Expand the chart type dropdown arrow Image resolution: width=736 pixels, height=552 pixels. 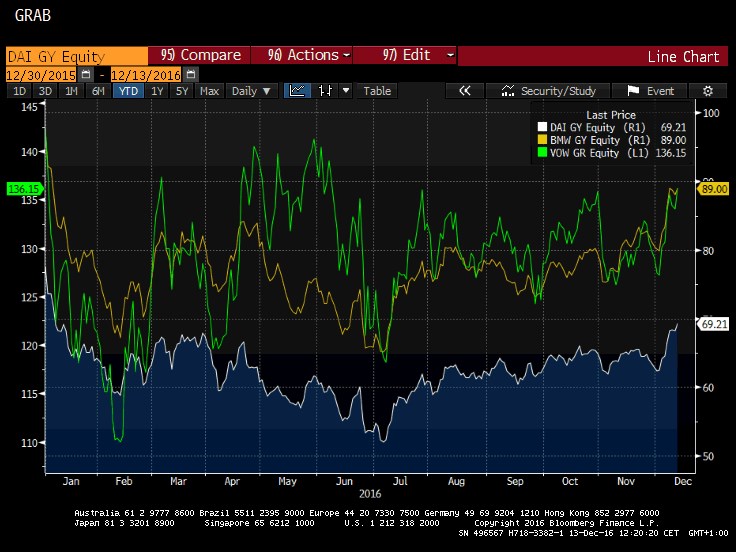click(x=346, y=91)
